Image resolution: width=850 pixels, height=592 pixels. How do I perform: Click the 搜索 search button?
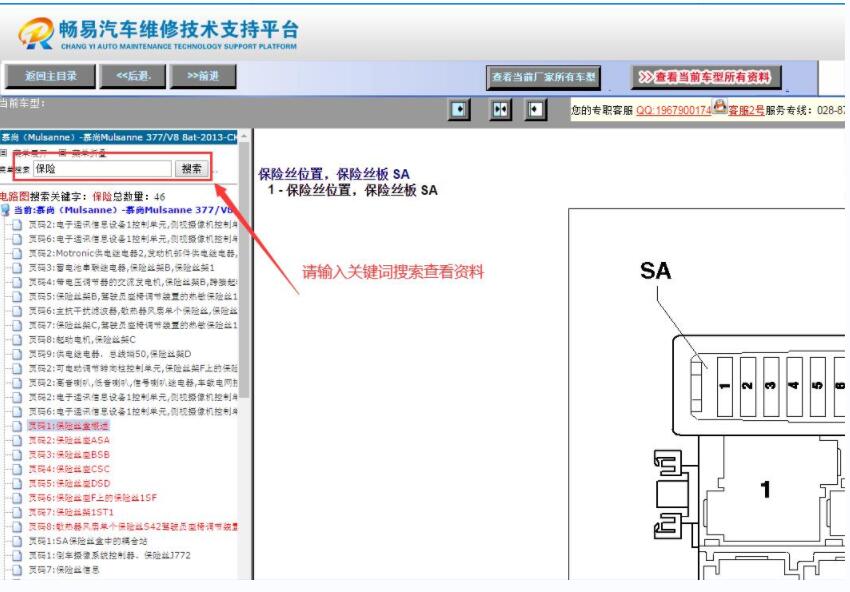(x=191, y=169)
